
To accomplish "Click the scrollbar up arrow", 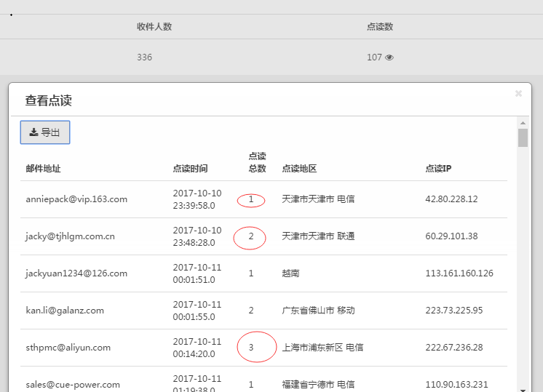I will pos(523,122).
